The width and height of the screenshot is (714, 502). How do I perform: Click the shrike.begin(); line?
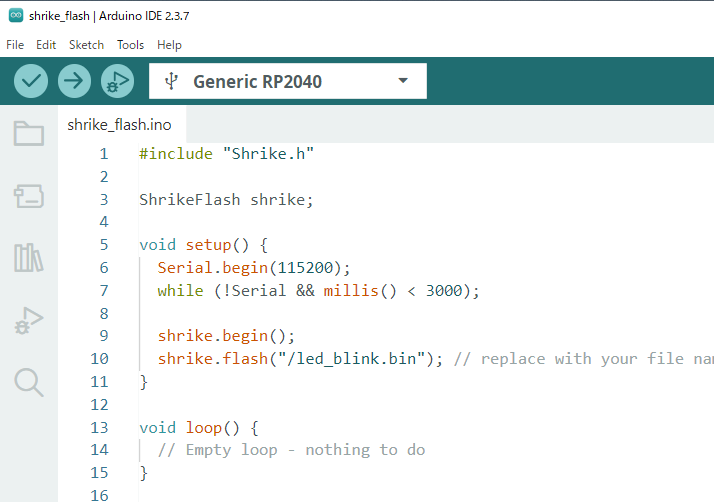pyautogui.click(x=226, y=336)
